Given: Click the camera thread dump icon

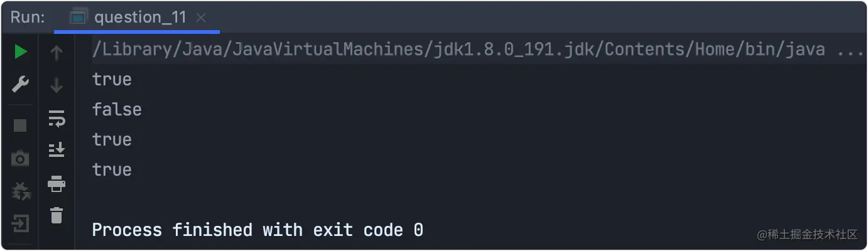Looking at the screenshot, I should coord(20,159).
